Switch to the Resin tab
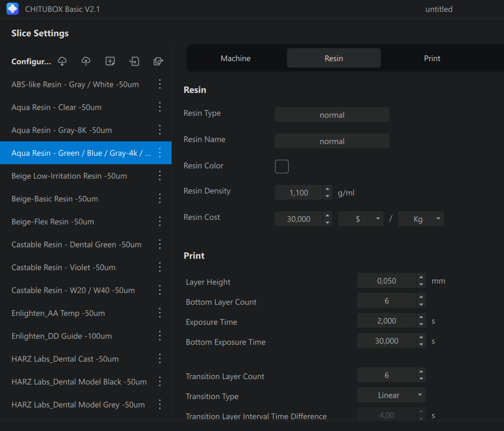The image size is (504, 431). (x=334, y=58)
